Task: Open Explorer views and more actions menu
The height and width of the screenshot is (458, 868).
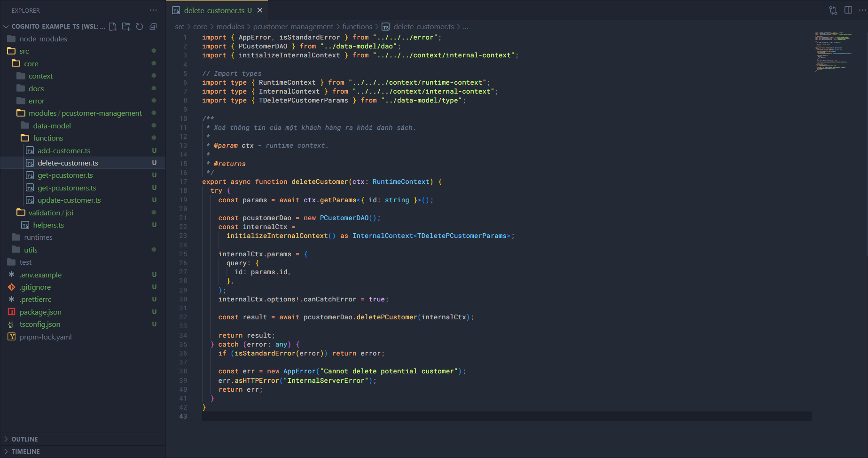Action: (153, 10)
